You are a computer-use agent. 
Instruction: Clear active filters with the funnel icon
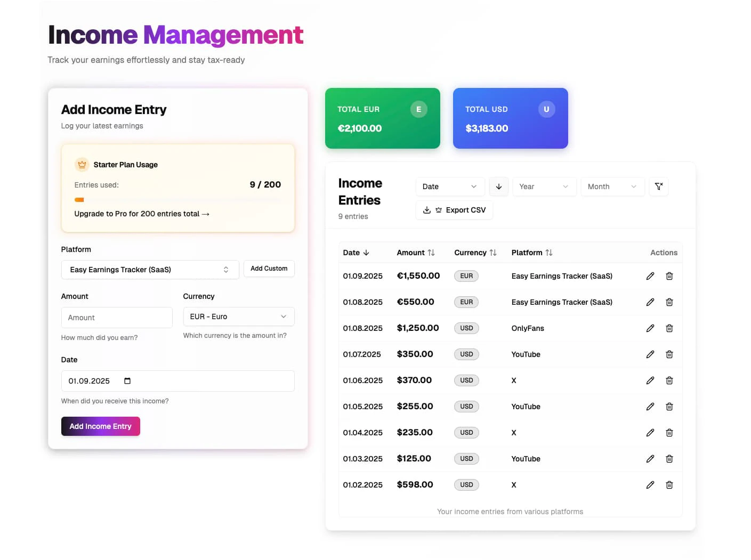point(659,186)
